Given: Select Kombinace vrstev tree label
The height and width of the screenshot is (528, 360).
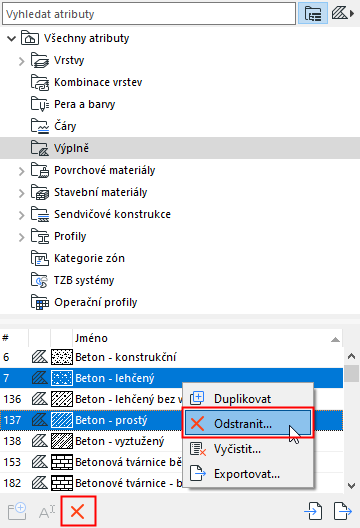Looking at the screenshot, I should pos(98,82).
